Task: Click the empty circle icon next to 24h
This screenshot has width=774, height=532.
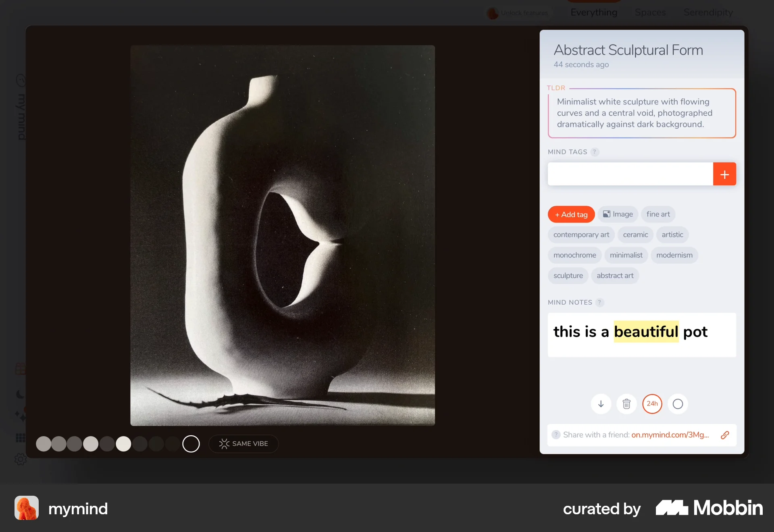Action: coord(678,404)
